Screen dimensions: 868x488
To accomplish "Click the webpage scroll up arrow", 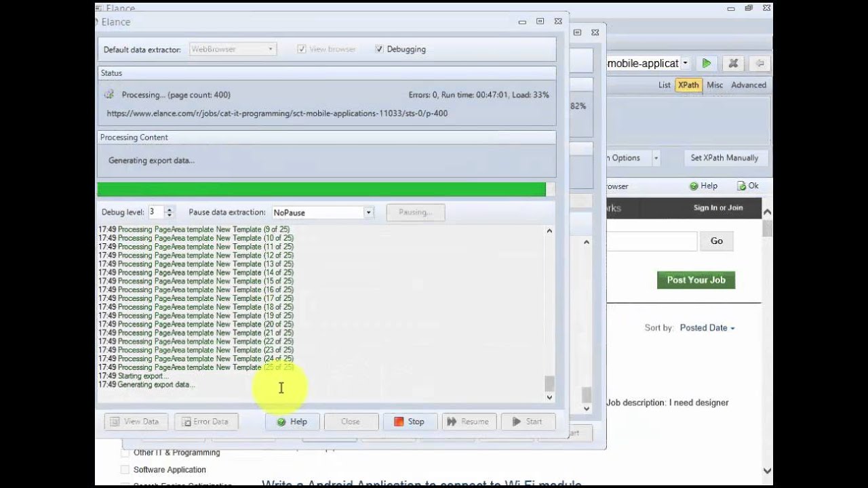I will click(x=767, y=212).
